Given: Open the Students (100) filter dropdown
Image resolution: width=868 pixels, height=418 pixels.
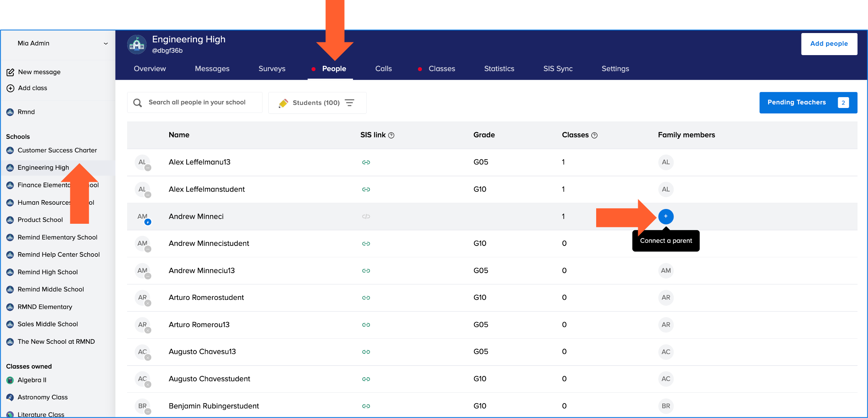Looking at the screenshot, I should coord(317,103).
